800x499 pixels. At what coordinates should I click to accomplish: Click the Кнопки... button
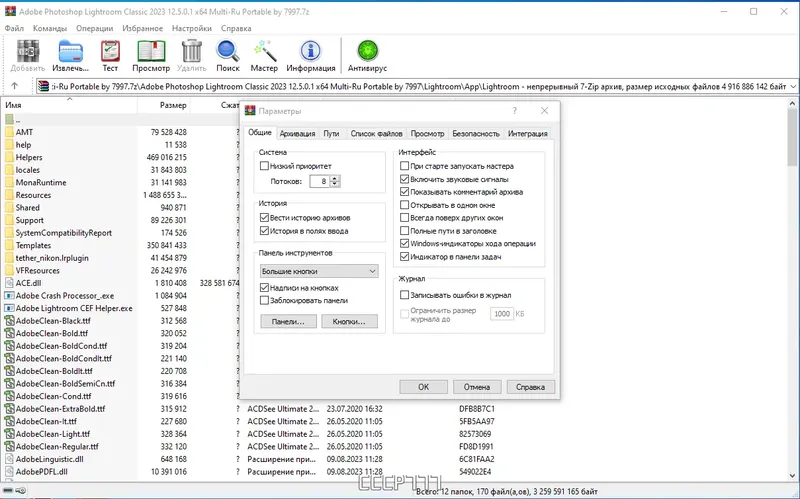(x=349, y=321)
